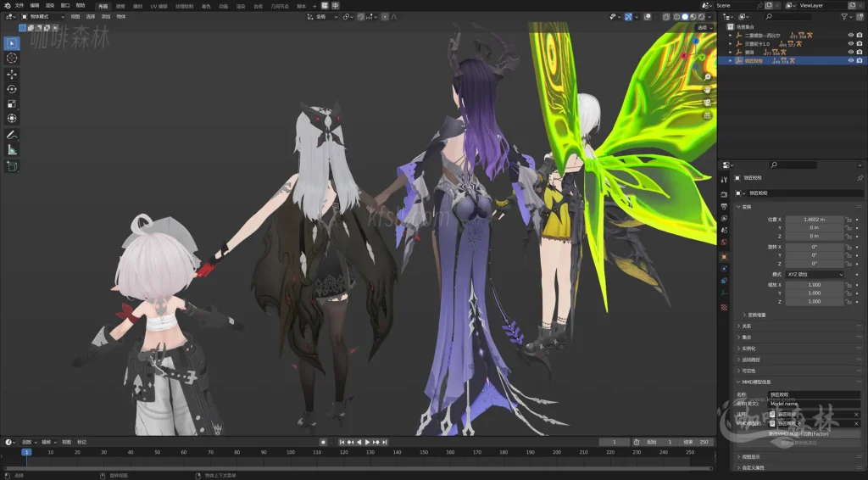Hide the selected highlighted outliner row's eye icon
This screenshot has height=480, width=868.
(851, 60)
